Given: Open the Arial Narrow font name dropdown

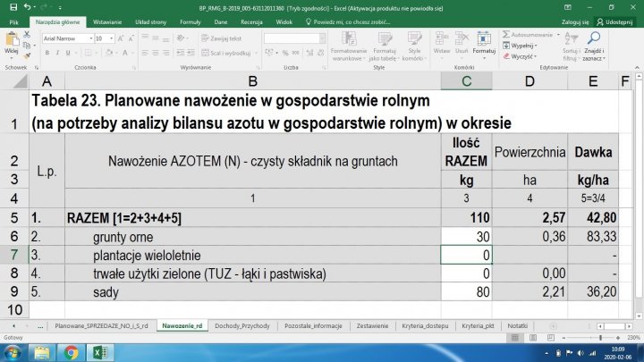Looking at the screenshot, I should pyautogui.click(x=90, y=38).
